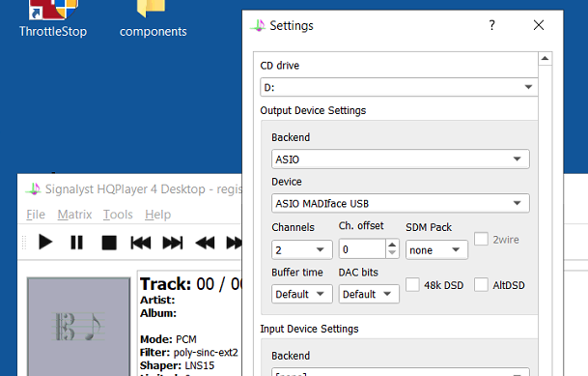Open the Channels dropdown set to 2

[302, 249]
